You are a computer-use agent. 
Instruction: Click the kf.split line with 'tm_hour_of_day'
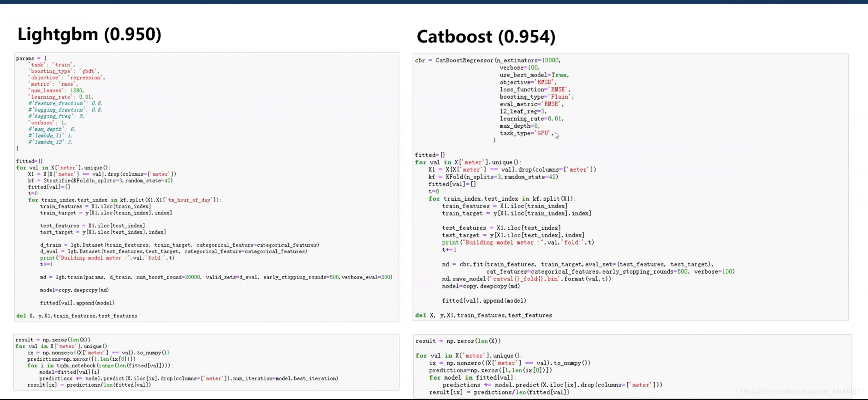(x=125, y=200)
